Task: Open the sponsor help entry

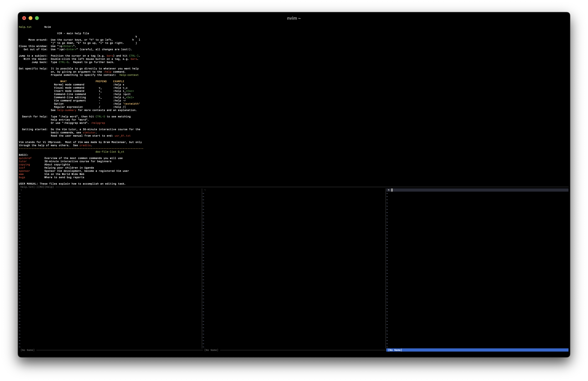Action: point(24,171)
